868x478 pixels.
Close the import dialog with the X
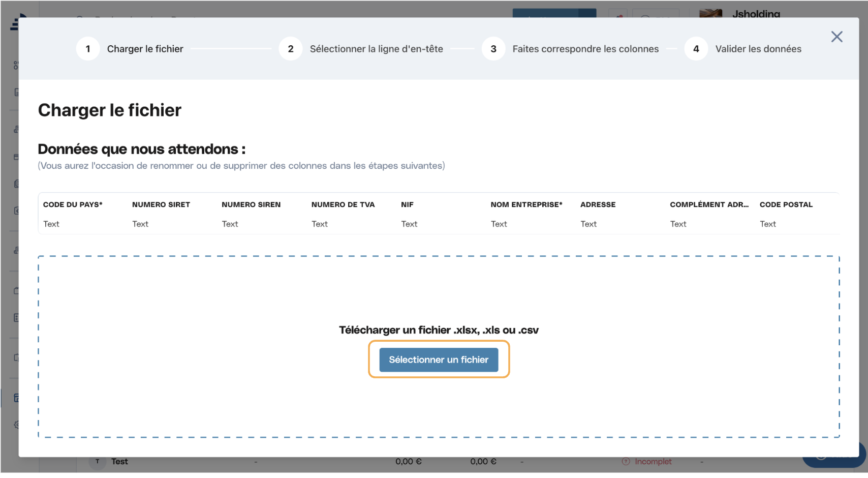click(836, 37)
